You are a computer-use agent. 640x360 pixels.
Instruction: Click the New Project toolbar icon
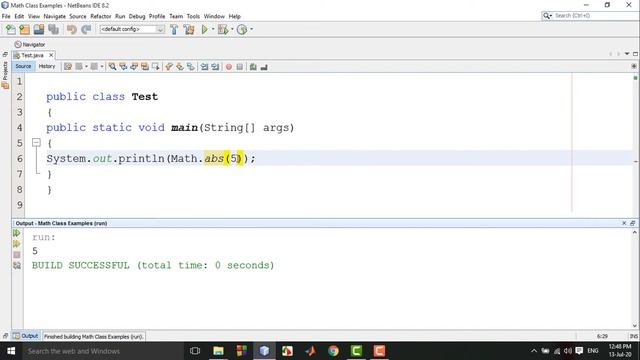pos(24,29)
